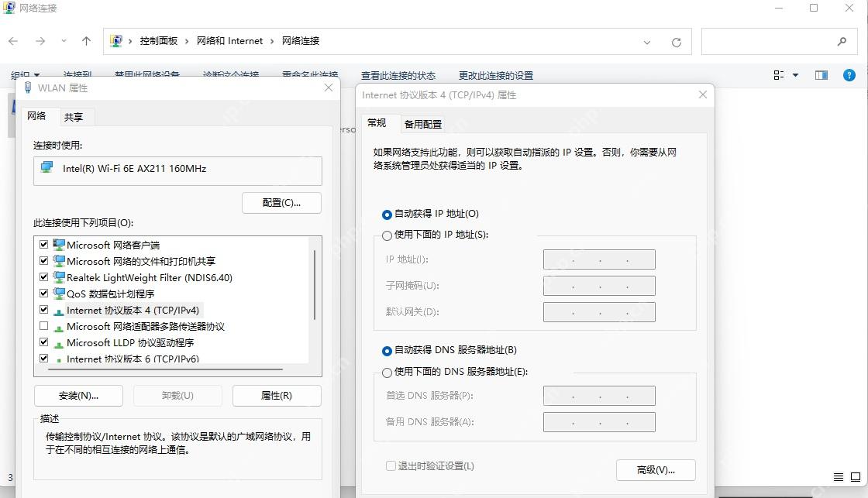Select 自动获得 IP 地址(O) radio button

[x=387, y=214]
